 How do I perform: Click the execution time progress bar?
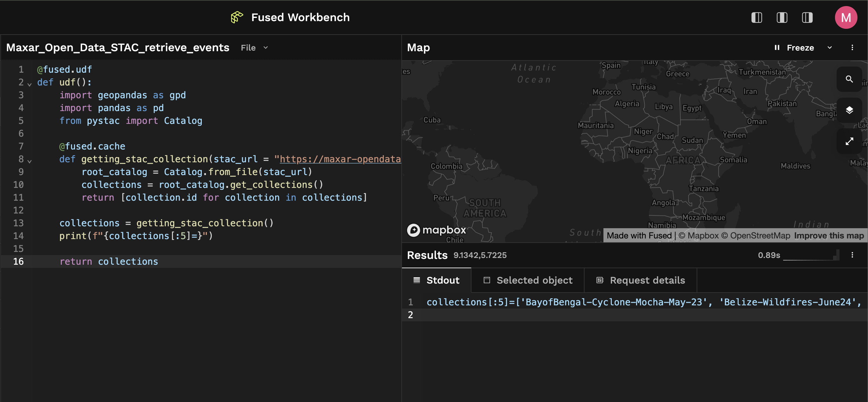[811, 255]
